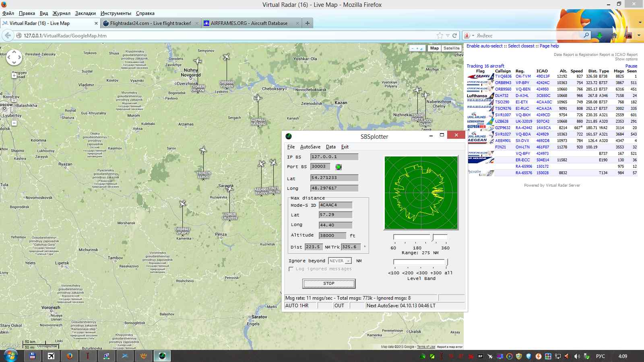The height and width of the screenshot is (362, 644).
Task: Select aircraft UZB628 on the map
Action: 229,189
